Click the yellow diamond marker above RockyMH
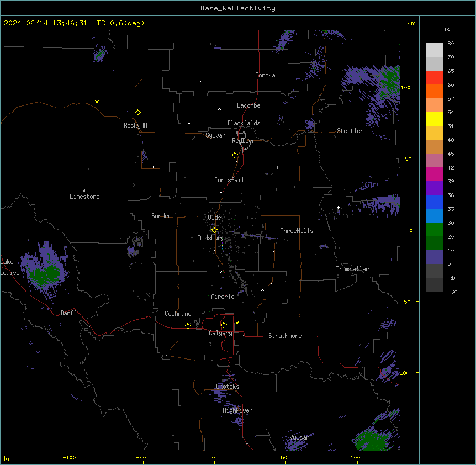Viewport: 476px width, 465px height. (x=137, y=112)
